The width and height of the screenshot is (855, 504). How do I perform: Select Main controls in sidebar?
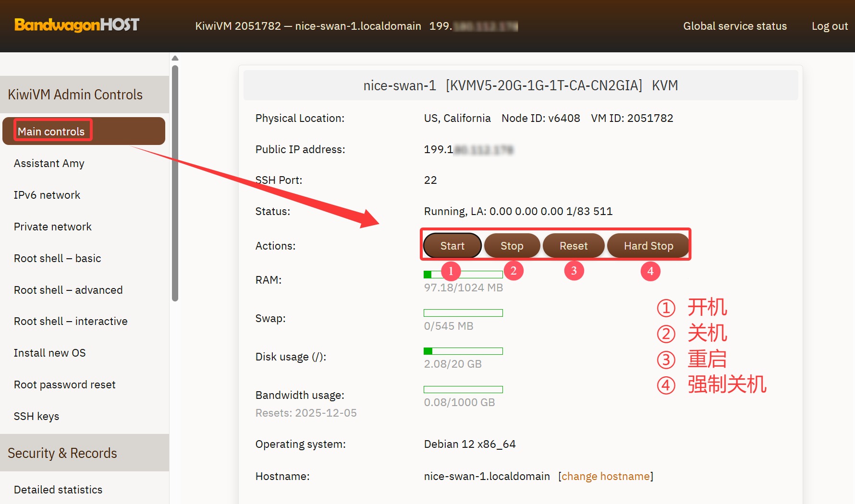(x=51, y=132)
